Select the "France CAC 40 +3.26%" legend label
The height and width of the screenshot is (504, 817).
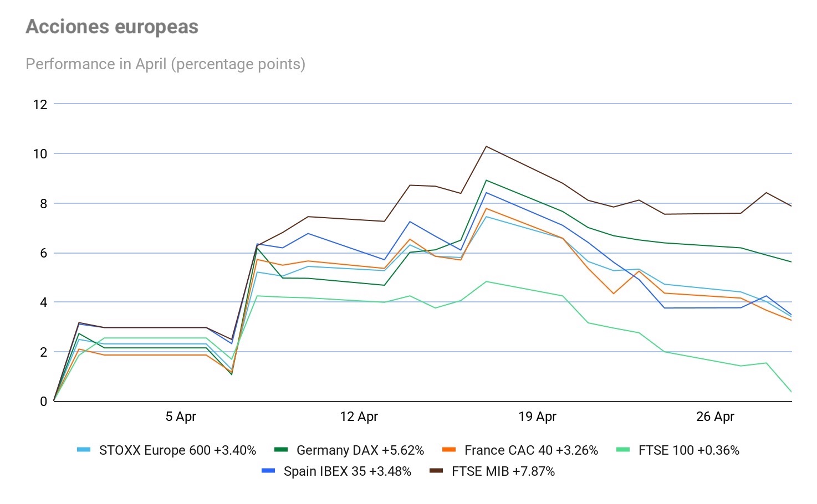pos(531,450)
